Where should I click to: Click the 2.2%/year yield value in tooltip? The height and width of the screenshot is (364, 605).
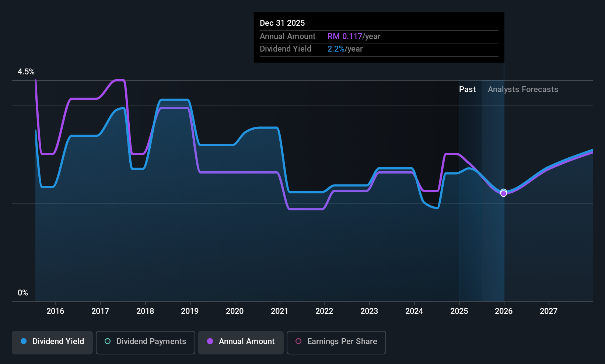345,49
